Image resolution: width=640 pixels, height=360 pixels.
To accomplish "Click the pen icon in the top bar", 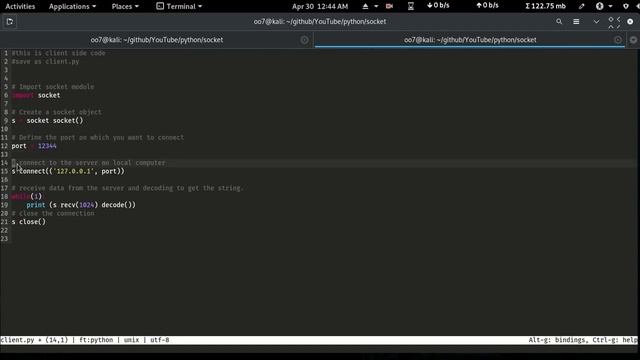I will [x=582, y=6].
